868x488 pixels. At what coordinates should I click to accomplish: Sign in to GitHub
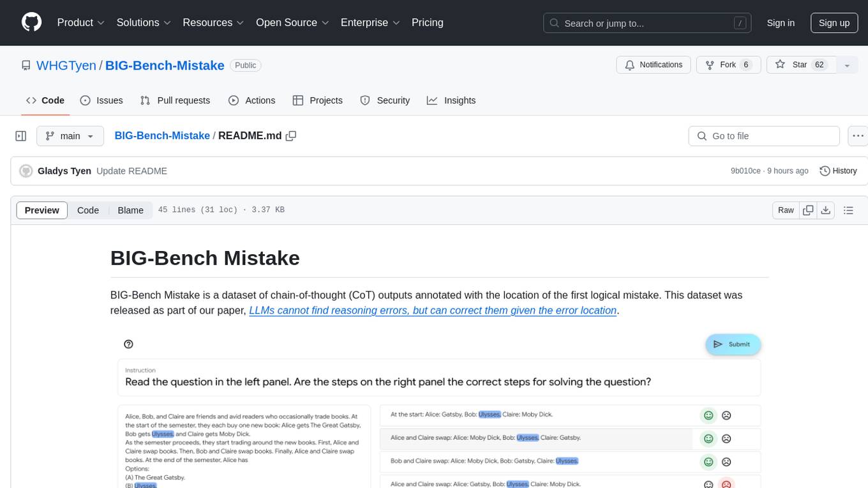pos(781,23)
